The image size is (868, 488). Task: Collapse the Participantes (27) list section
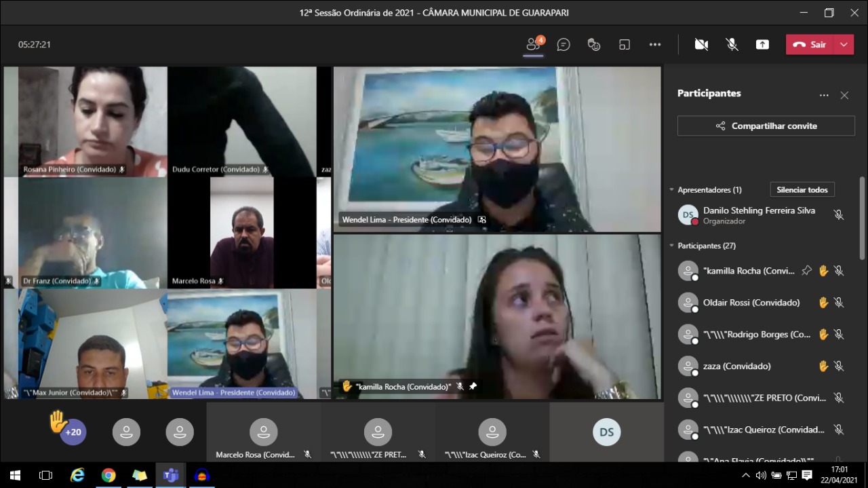671,246
